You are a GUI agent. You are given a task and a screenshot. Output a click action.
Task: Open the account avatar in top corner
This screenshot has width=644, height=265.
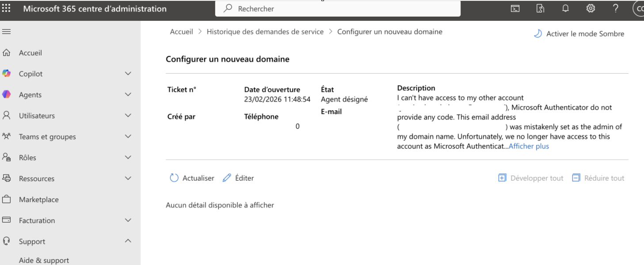pyautogui.click(x=639, y=8)
